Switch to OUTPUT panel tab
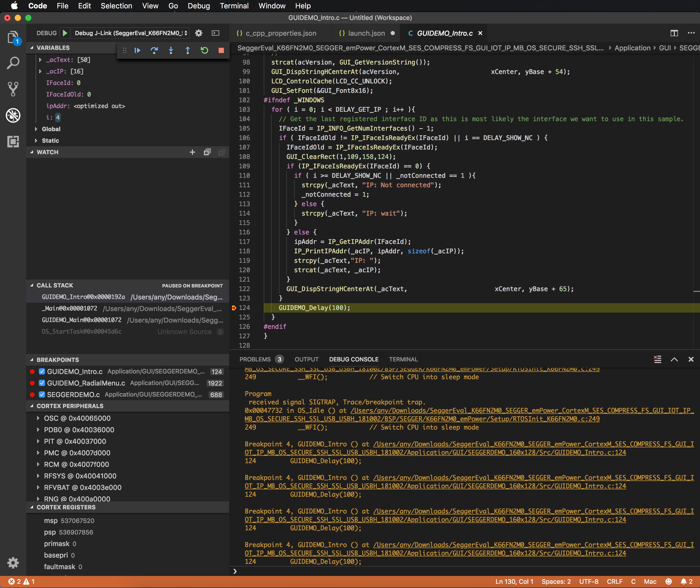700x588 pixels. (306, 359)
